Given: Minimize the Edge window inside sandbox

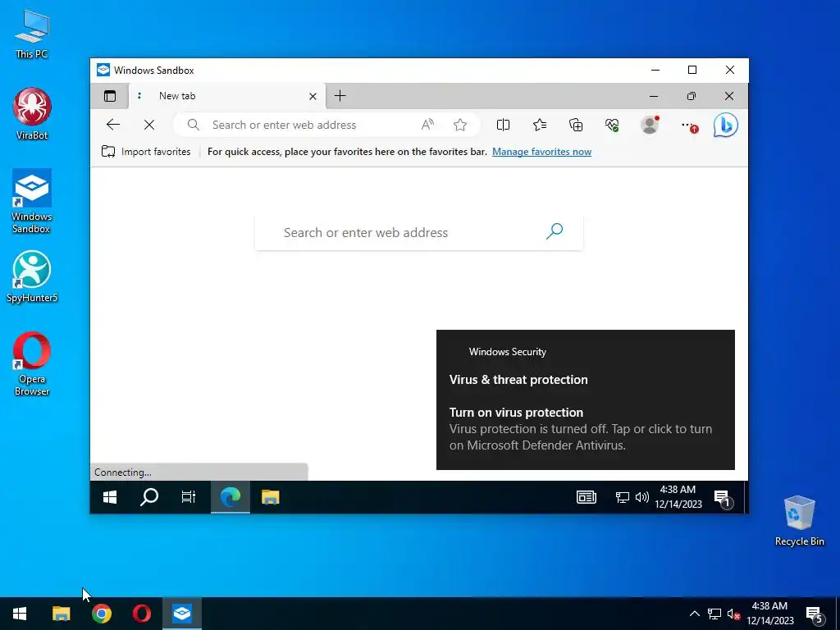Looking at the screenshot, I should [x=654, y=97].
